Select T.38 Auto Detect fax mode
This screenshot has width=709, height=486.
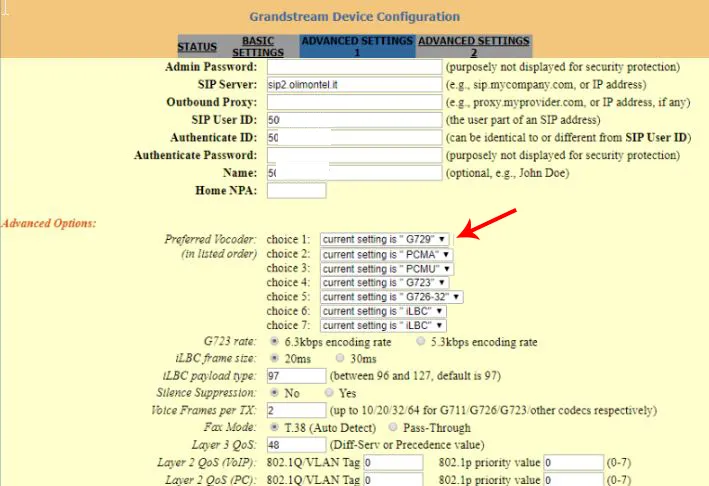pyautogui.click(x=274, y=427)
